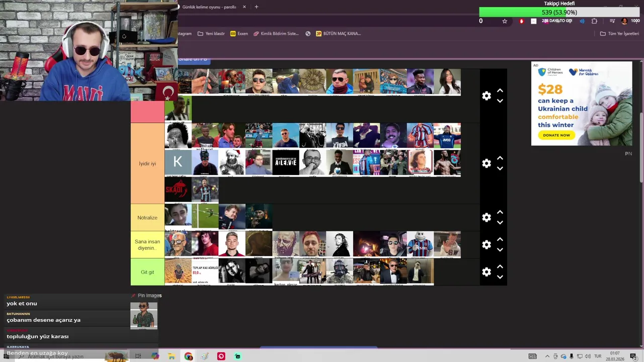Open the browser profile avatar
Viewport: 644px width, 362px height.
coord(624,21)
